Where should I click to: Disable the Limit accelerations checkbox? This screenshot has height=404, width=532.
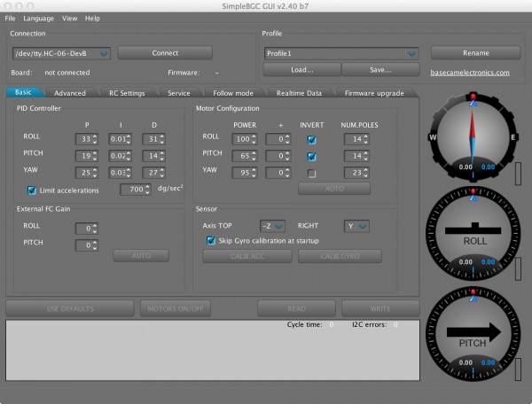tap(33, 190)
